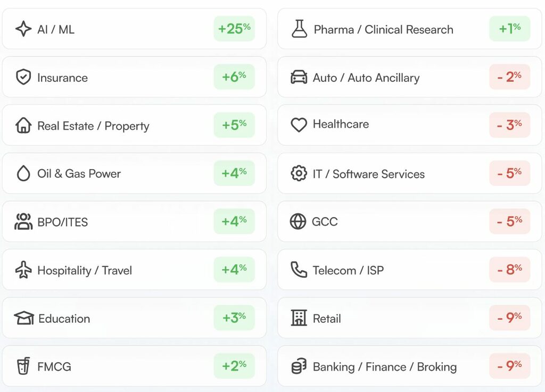The image size is (545, 392).
Task: Click the Hospitality airplane icon
Action: point(23,270)
